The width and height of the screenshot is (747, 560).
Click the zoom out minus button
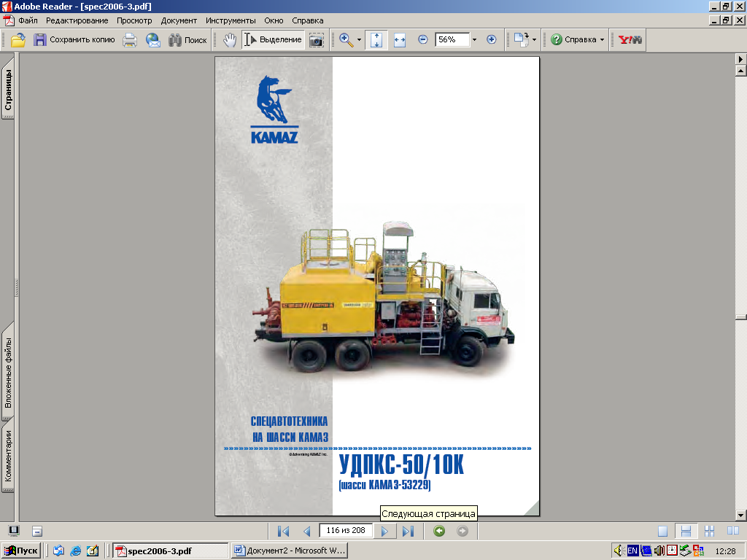(422, 39)
